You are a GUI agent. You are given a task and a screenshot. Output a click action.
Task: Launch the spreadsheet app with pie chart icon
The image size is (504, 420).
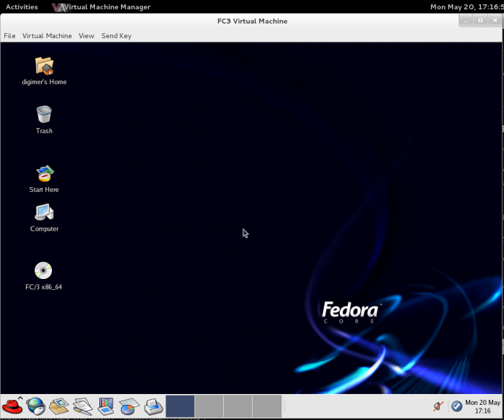pos(129,406)
